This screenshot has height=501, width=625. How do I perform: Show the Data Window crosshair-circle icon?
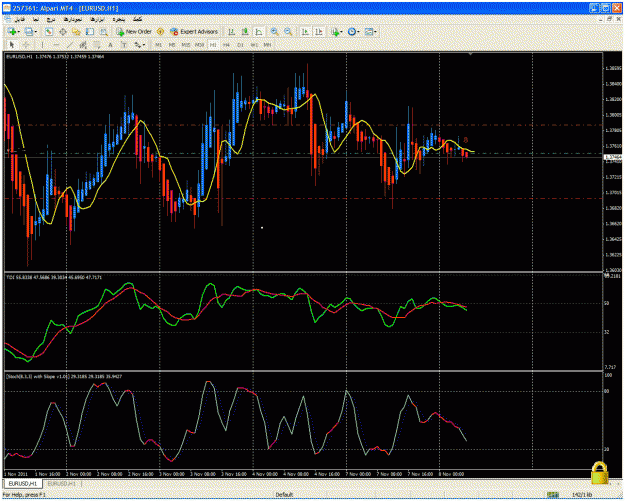(x=63, y=31)
